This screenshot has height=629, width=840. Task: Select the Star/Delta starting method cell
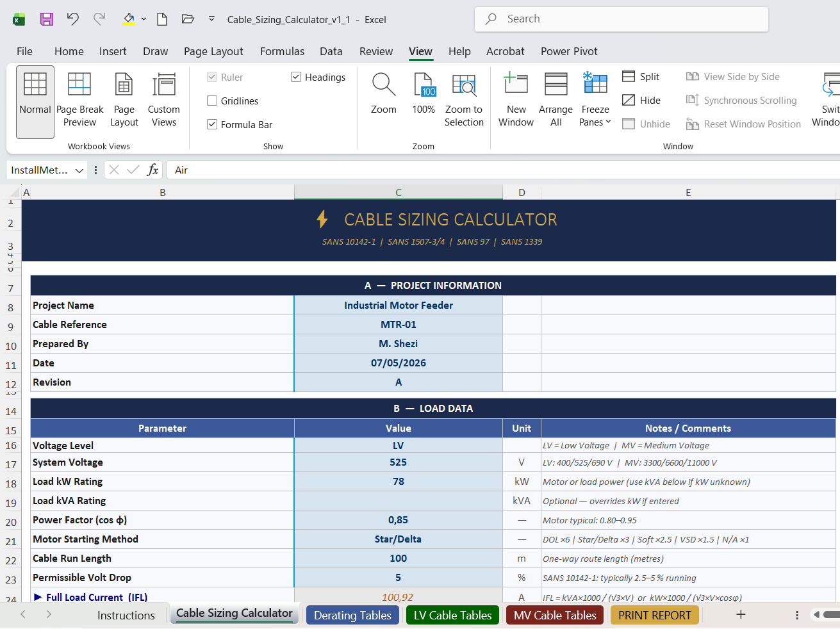coord(399,539)
